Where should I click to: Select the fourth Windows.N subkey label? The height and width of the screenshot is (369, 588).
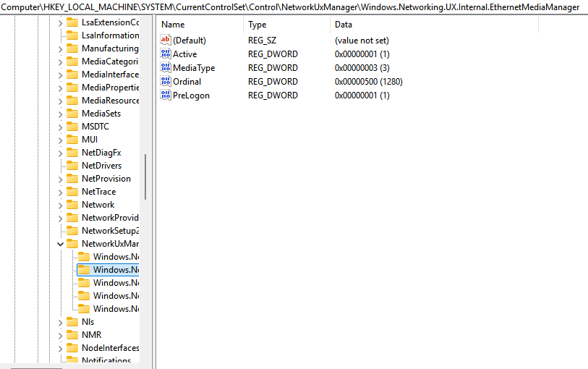pos(116,296)
